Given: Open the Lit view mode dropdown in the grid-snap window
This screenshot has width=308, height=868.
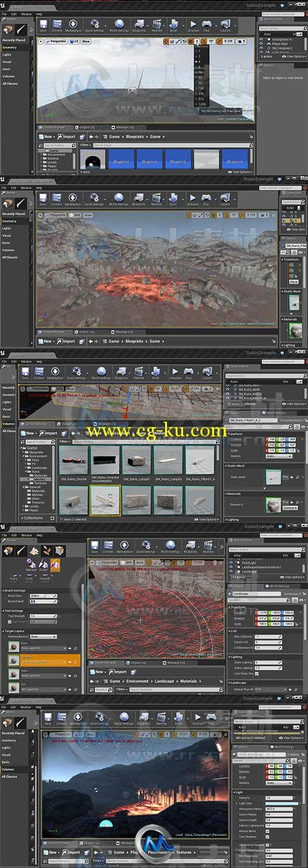Looking at the screenshot, I should pos(73,41).
